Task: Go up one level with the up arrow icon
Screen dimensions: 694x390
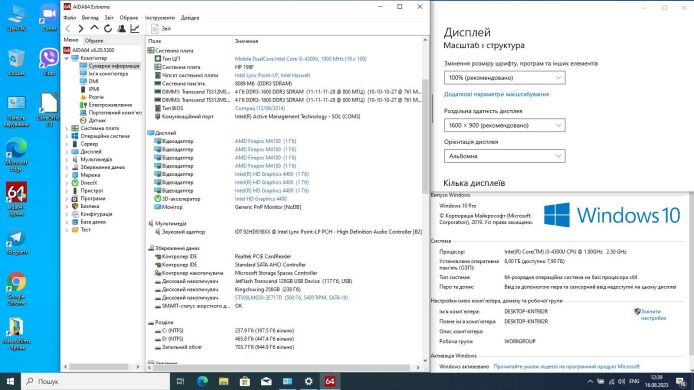Action: click(94, 28)
